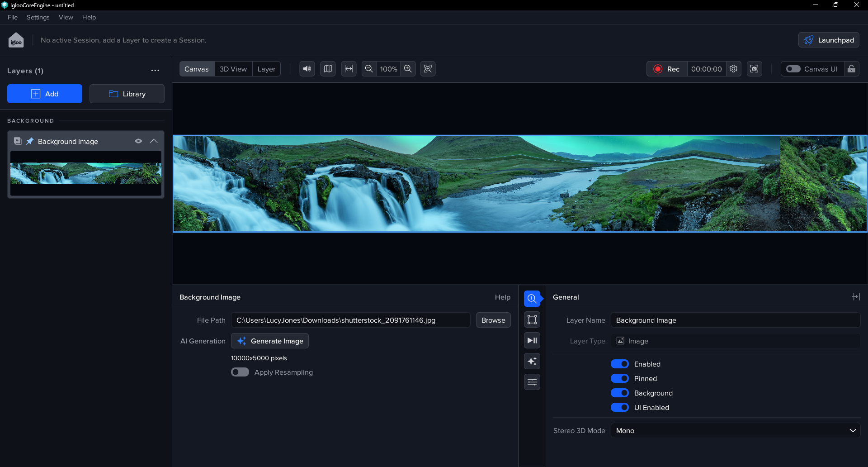Viewport: 868px width, 467px height.
Task: Mute audio with the speaker icon
Action: [x=307, y=69]
